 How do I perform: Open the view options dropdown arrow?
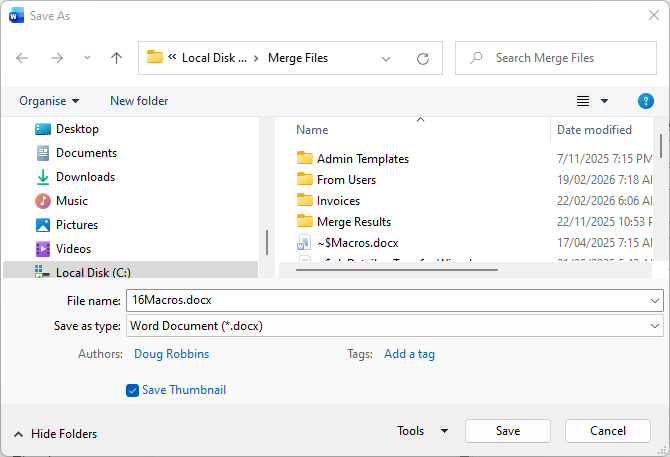pyautogui.click(x=604, y=101)
